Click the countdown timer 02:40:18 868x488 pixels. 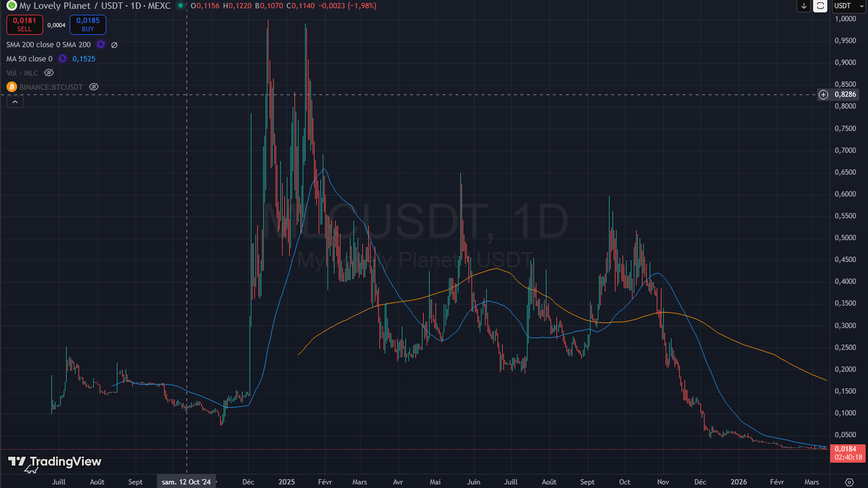pos(848,457)
